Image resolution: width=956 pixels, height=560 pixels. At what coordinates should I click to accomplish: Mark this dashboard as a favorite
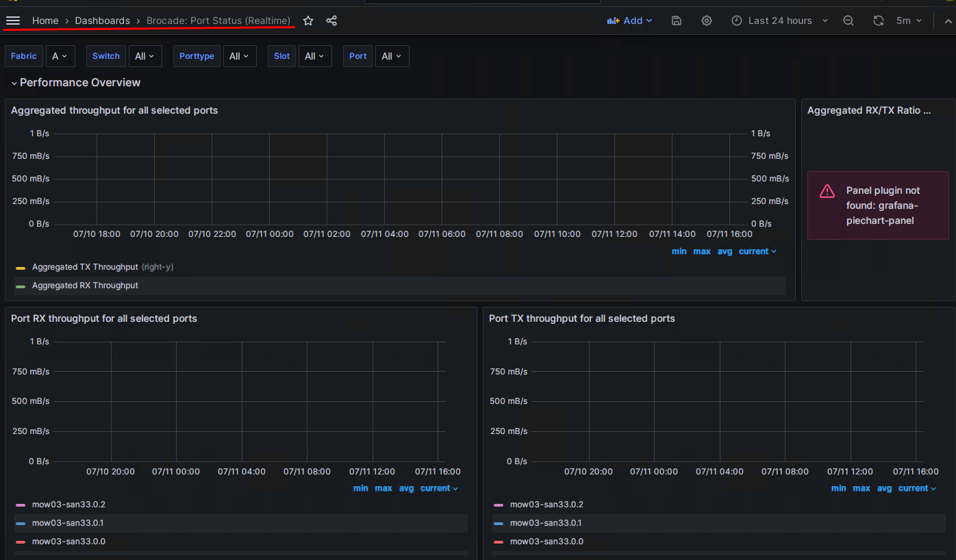click(307, 21)
